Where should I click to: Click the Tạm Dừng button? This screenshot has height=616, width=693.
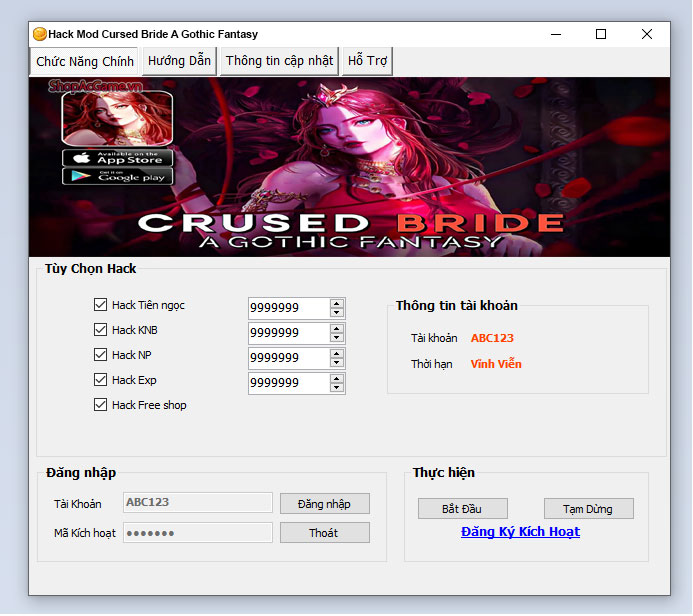[x=588, y=509]
